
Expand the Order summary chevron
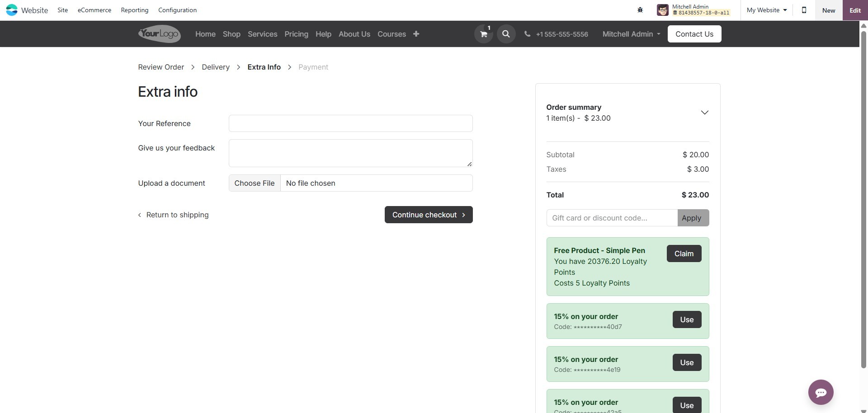(x=704, y=113)
